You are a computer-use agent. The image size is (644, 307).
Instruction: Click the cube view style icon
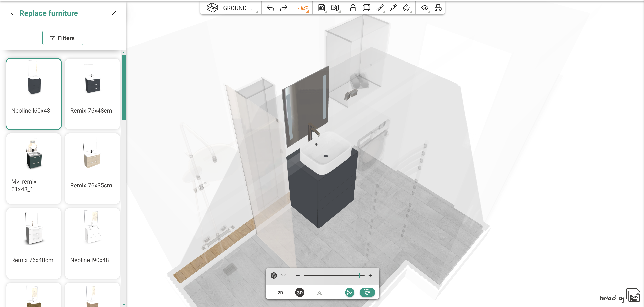274,275
